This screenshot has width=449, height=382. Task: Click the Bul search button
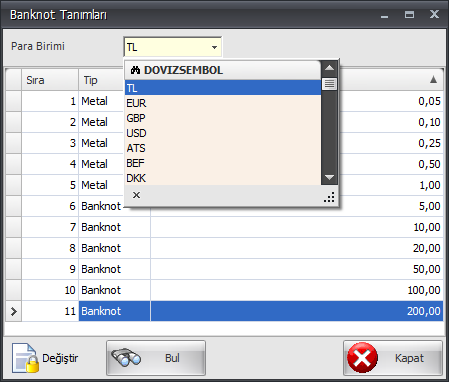(x=156, y=358)
